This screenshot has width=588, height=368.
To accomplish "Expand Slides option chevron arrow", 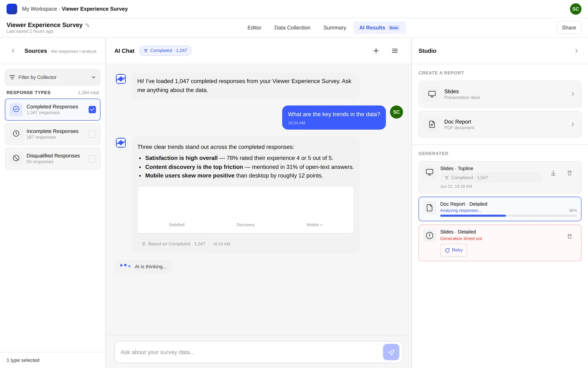I will click(573, 94).
